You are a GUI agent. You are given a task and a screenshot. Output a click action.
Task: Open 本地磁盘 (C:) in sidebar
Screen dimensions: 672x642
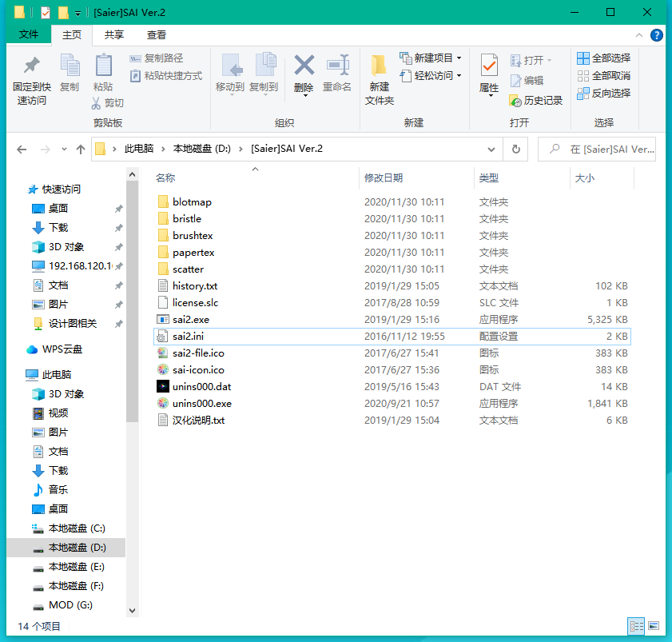click(x=77, y=528)
